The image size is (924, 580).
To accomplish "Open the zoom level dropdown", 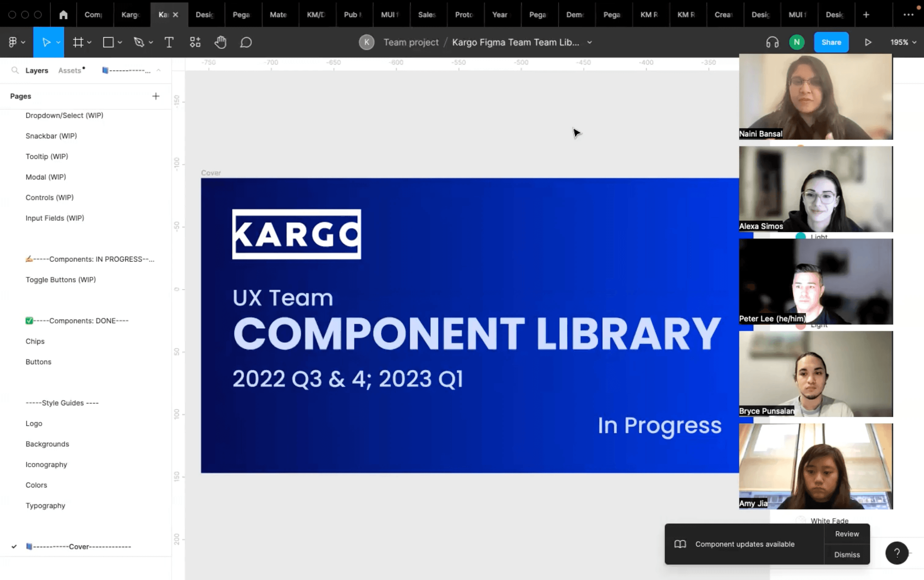I will click(903, 42).
